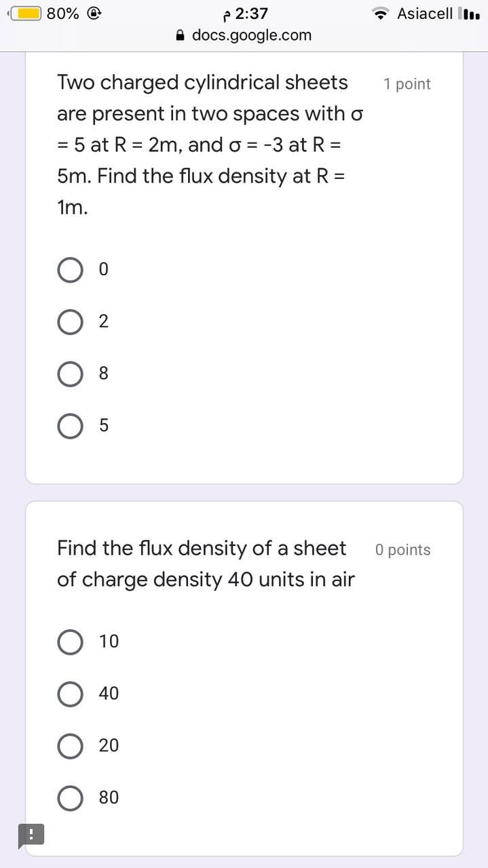Click the 1 point label
Viewport: 488px width, 868px height.
[407, 84]
